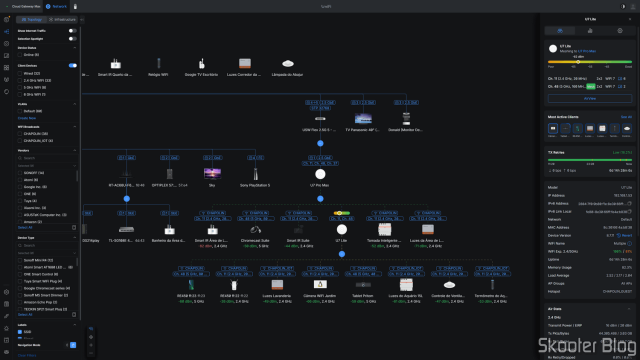Image resolution: width=640 pixels, height=360 pixels.
Task: Click the Tomada Inteligente device icon
Action: click(x=384, y=229)
